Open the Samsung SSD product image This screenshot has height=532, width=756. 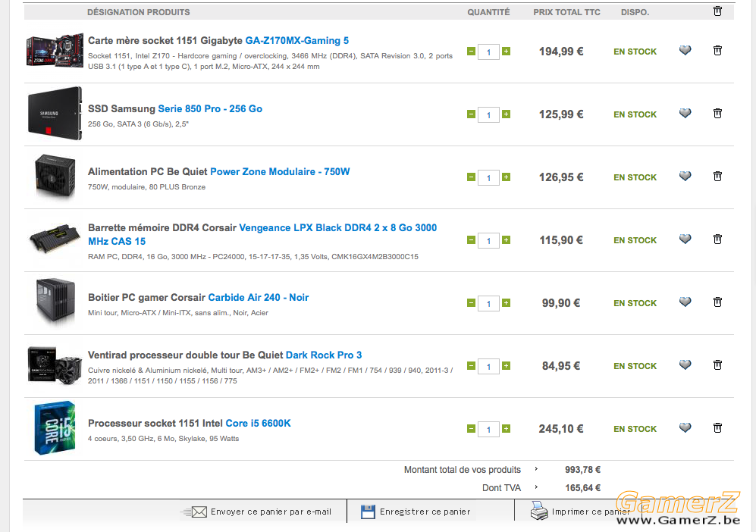[x=55, y=113]
